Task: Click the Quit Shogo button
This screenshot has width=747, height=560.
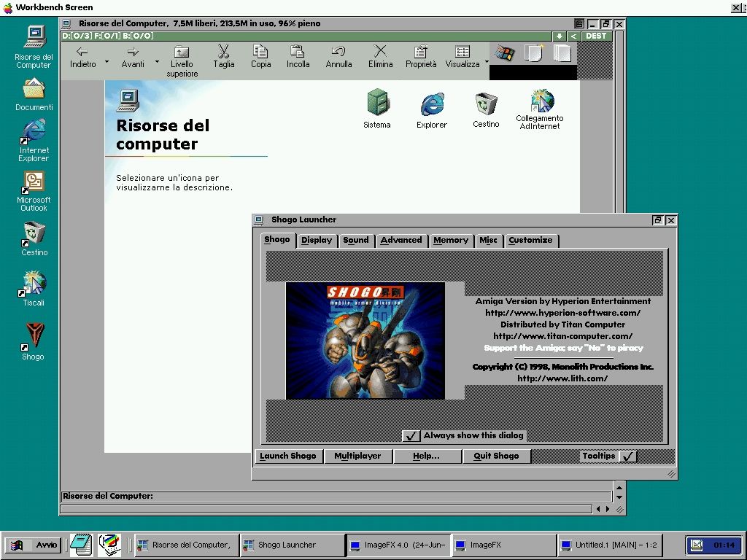Action: (x=496, y=456)
